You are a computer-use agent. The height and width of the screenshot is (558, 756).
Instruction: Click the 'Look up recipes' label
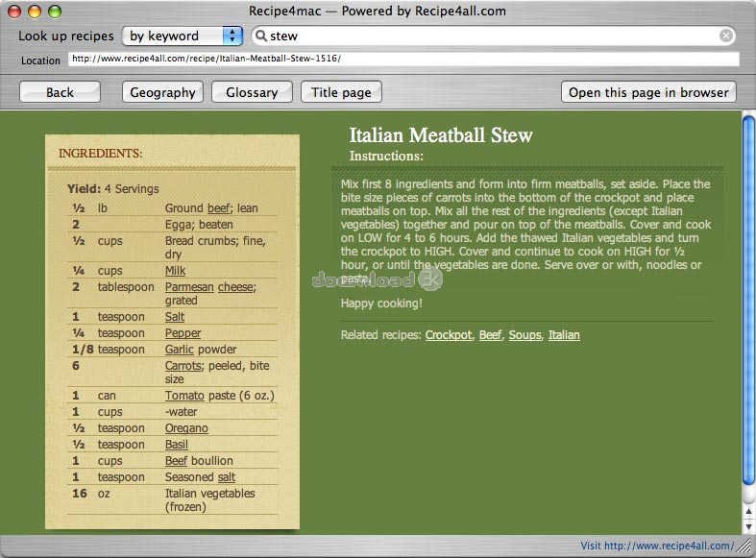coord(66,36)
